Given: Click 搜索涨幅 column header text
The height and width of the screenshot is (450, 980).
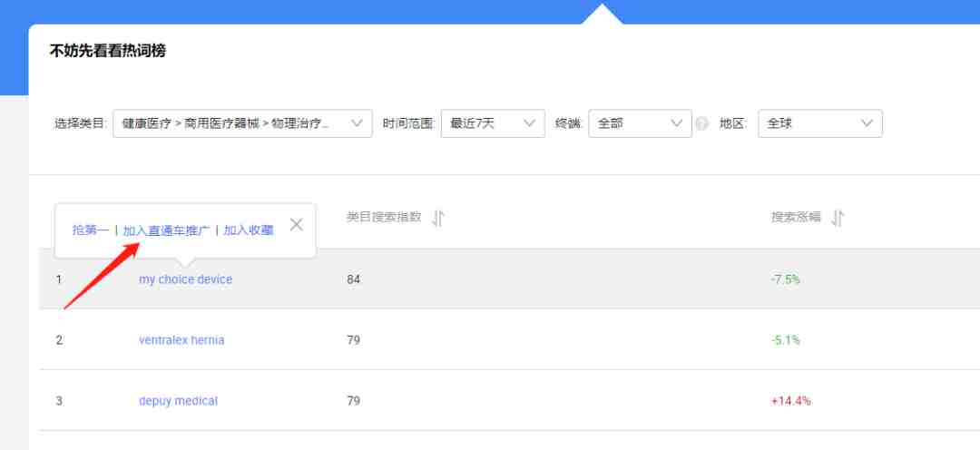Looking at the screenshot, I should tap(796, 218).
